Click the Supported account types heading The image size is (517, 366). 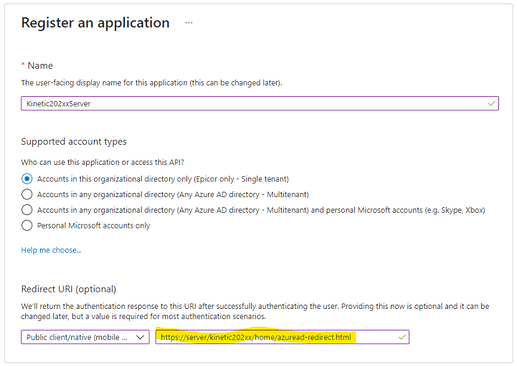pos(74,142)
